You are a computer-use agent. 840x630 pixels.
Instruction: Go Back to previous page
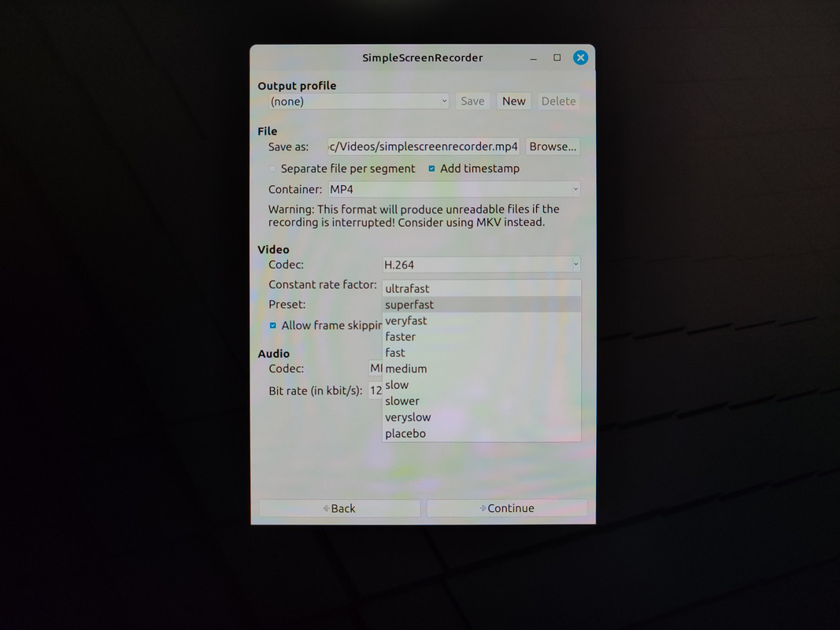coord(339,508)
